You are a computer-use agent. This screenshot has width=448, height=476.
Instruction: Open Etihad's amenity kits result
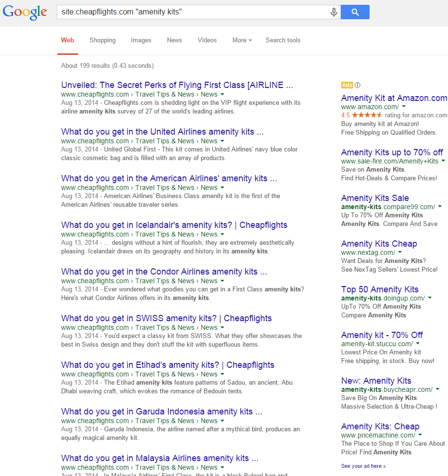[x=167, y=365]
